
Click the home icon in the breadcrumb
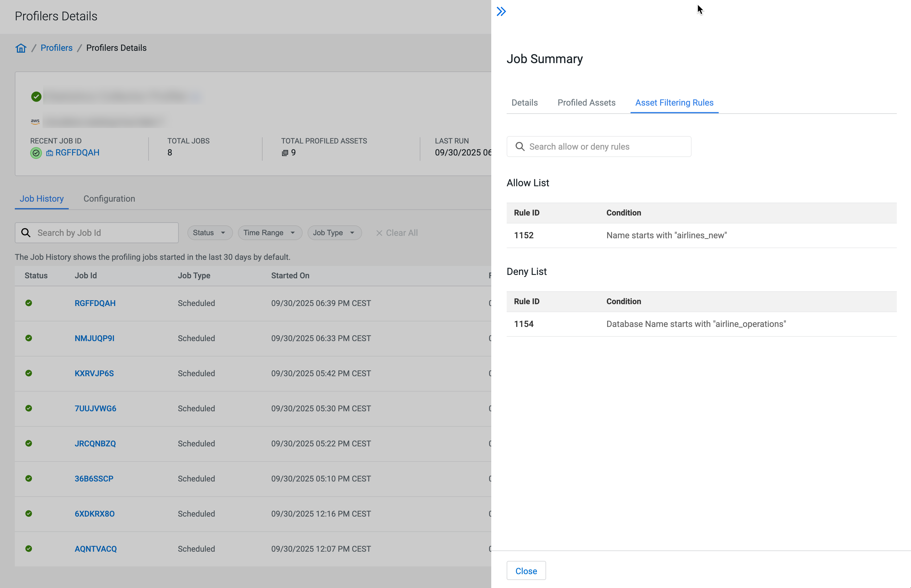tap(21, 48)
